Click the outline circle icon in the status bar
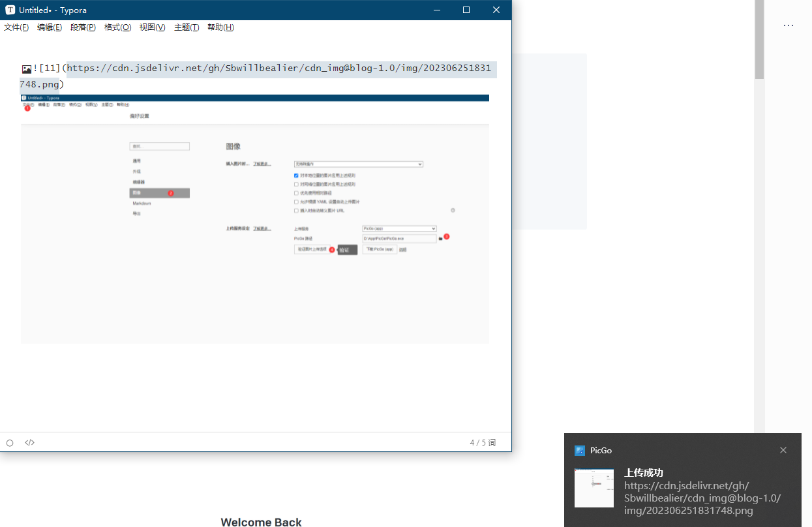812x527 pixels. coord(9,442)
